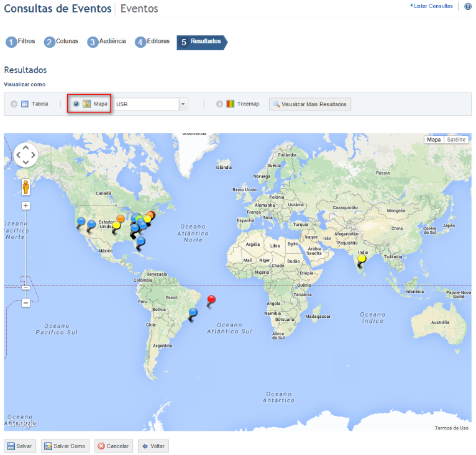Click the red pin in the Atlantic
This screenshot has width=476, height=455.
point(211,301)
